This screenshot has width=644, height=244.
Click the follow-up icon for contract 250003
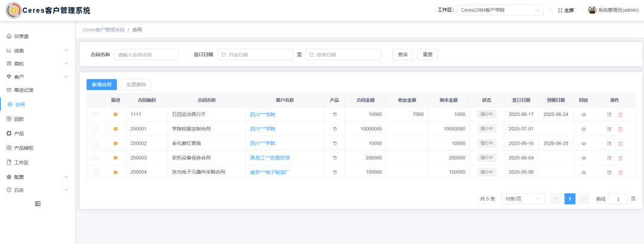(116, 158)
